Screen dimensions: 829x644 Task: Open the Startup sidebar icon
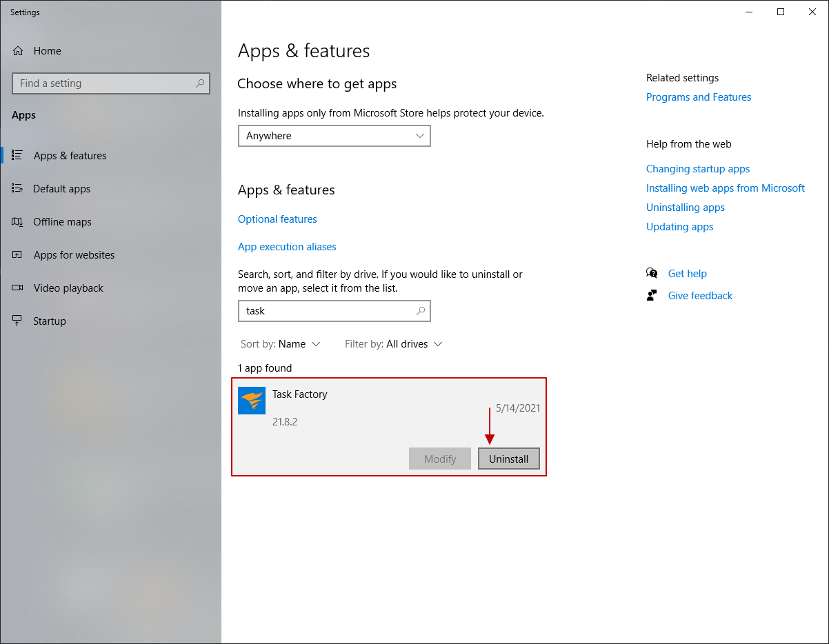19,321
